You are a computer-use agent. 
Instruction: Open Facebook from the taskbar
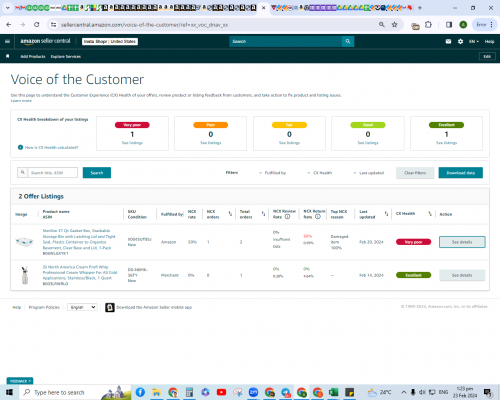pos(140,392)
